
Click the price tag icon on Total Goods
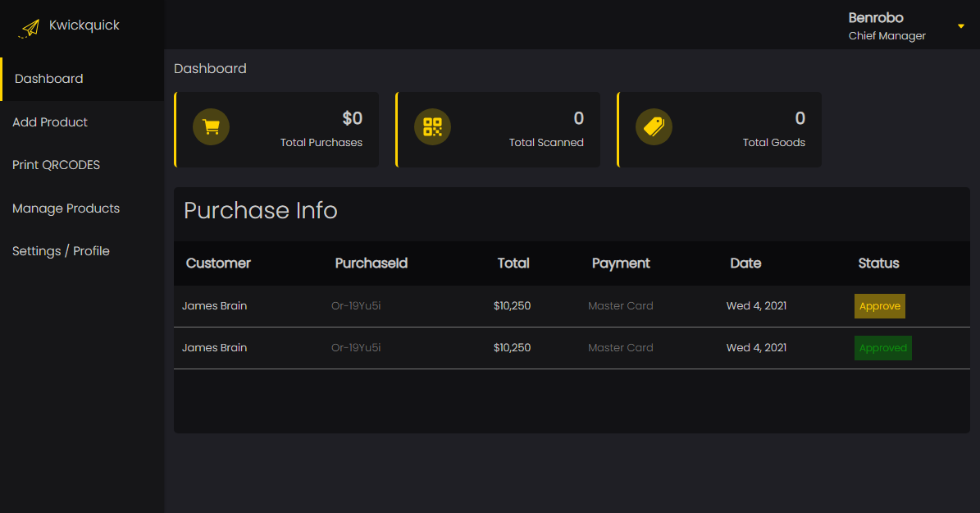point(654,127)
